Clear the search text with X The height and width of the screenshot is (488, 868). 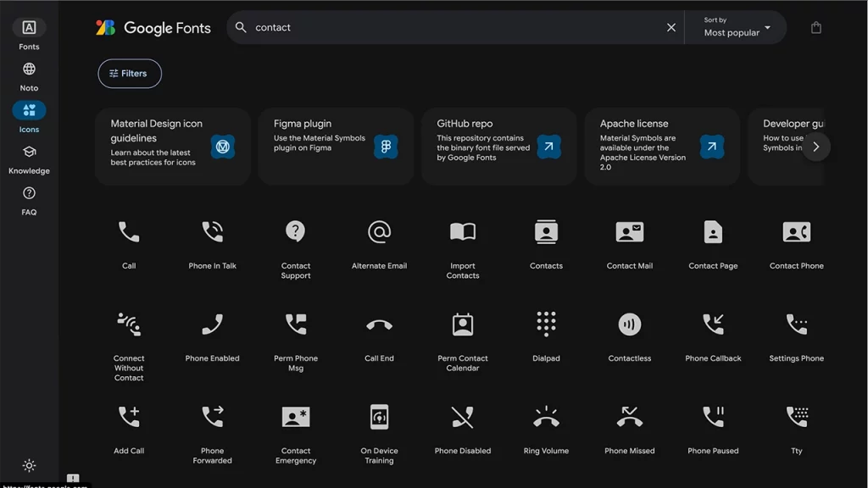(671, 27)
